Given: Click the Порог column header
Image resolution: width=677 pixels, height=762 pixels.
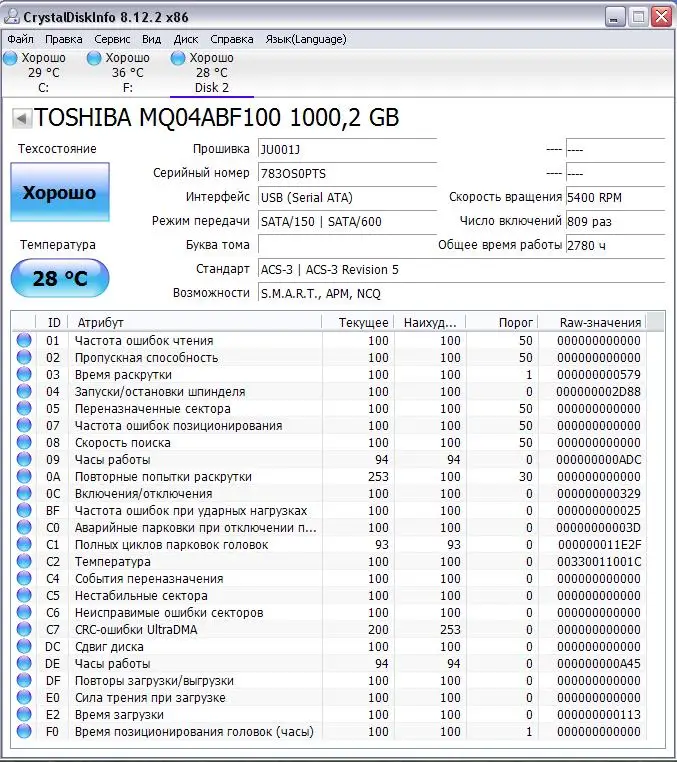Looking at the screenshot, I should pos(502,323).
